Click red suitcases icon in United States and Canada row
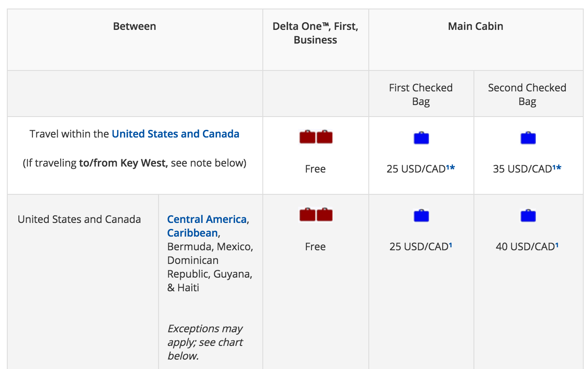The height and width of the screenshot is (369, 588). (316, 138)
